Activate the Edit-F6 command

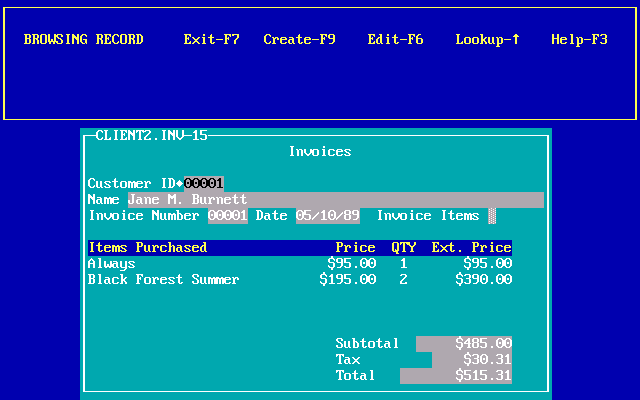pyautogui.click(x=395, y=40)
